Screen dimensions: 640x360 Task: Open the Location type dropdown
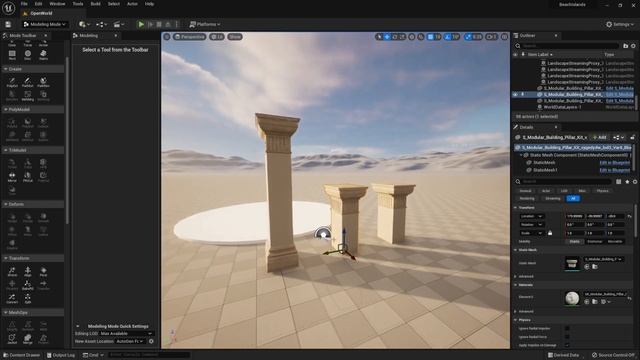tap(531, 216)
